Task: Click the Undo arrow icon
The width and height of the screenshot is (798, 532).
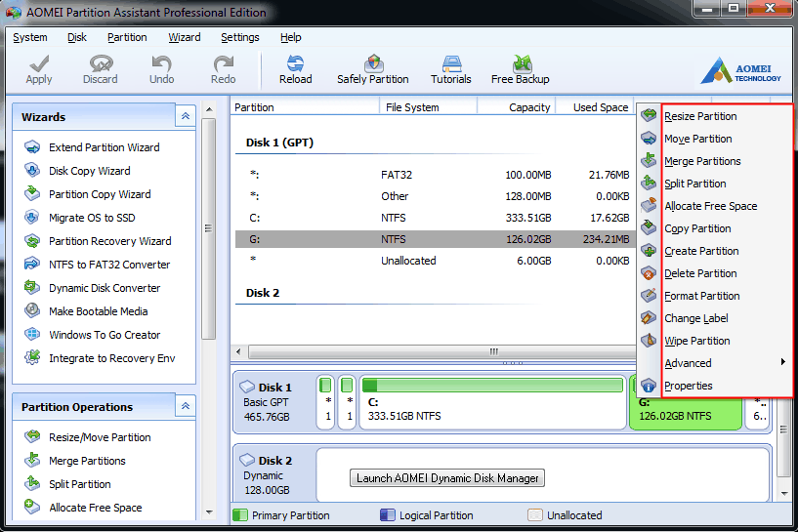Action: point(161,64)
